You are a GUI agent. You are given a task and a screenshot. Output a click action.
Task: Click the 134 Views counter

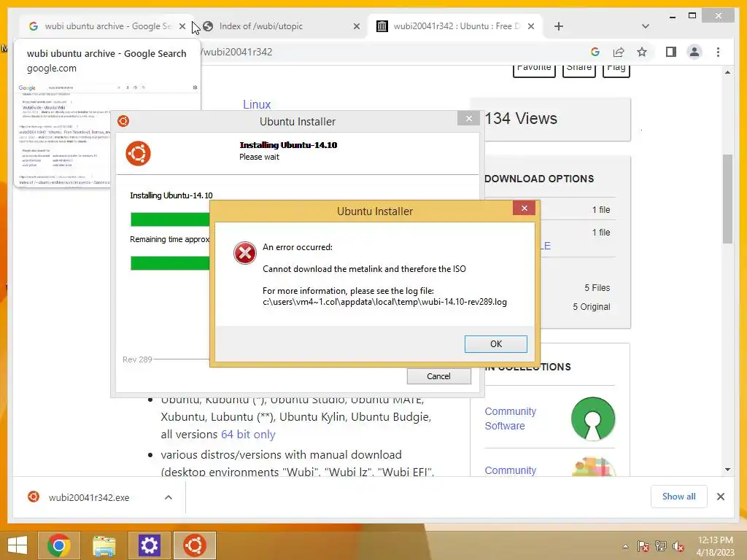point(521,118)
